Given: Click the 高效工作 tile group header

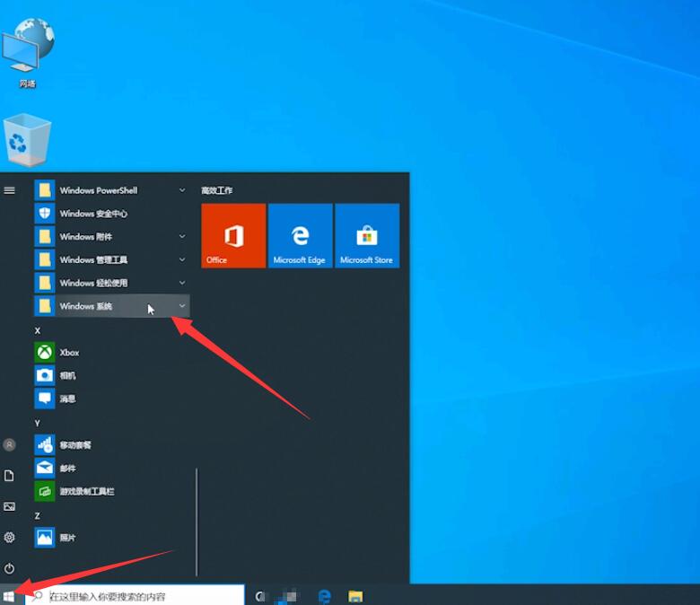Looking at the screenshot, I should (217, 190).
